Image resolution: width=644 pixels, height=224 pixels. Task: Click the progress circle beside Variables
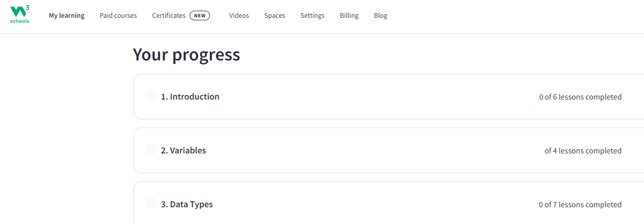coord(151,149)
